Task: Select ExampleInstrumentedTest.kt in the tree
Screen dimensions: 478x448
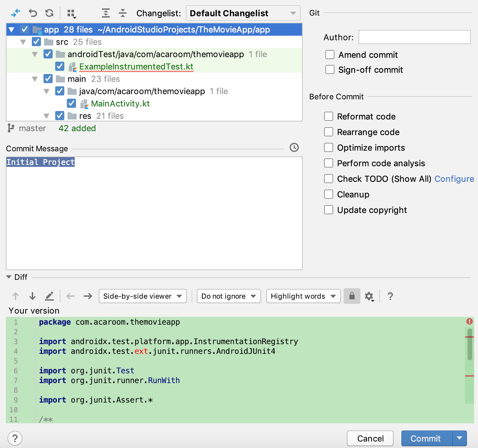Action: (136, 67)
